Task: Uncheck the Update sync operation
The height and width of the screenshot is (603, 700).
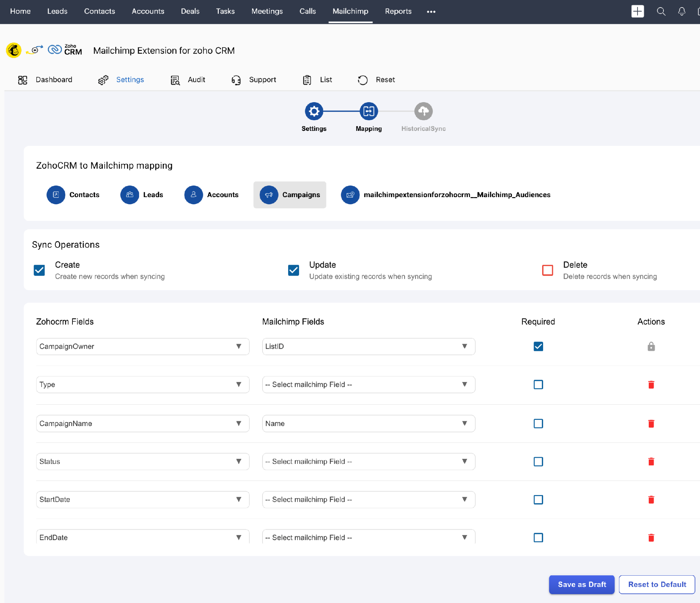Action: click(x=294, y=270)
